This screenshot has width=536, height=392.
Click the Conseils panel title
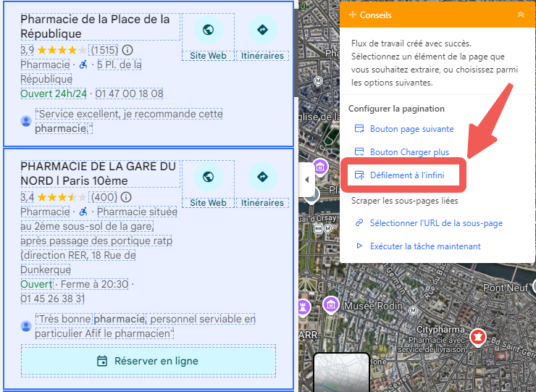coord(376,14)
